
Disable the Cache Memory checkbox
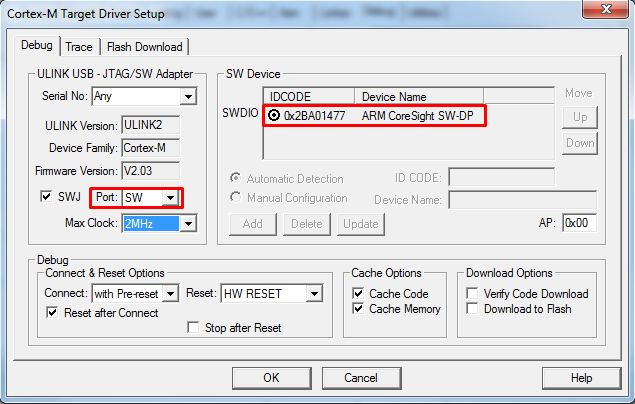pos(358,309)
